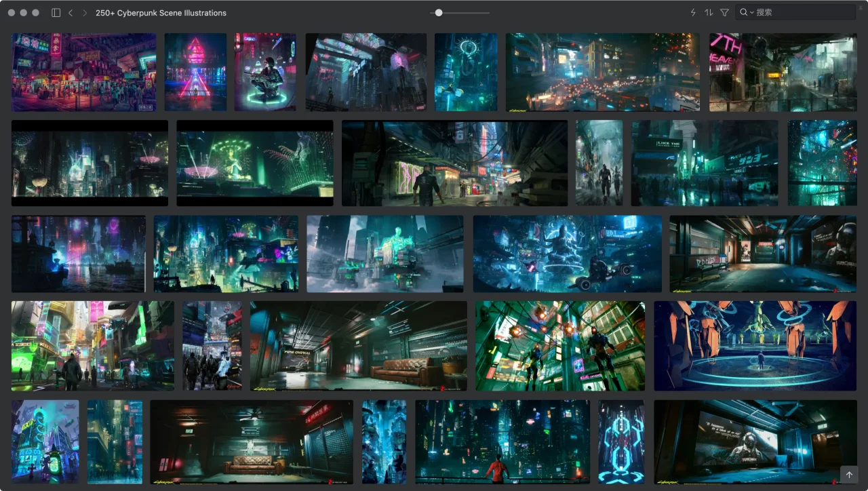
Task: Open thumbnail of man facing pink graffiti wall
Action: click(455, 163)
